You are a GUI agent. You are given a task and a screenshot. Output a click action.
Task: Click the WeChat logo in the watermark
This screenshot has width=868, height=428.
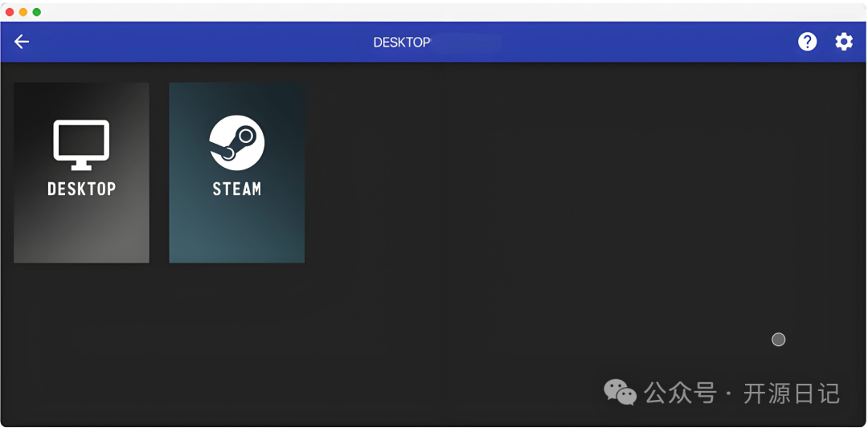[620, 393]
